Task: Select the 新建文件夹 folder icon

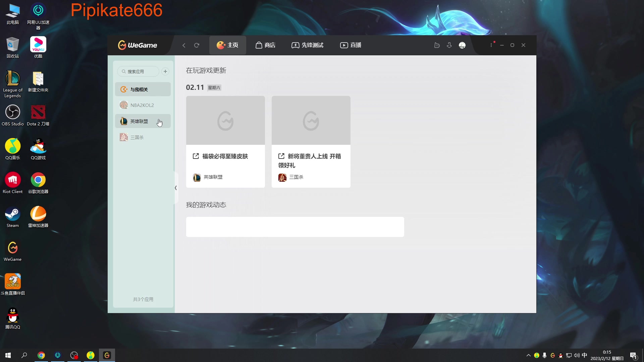Action: point(38,82)
